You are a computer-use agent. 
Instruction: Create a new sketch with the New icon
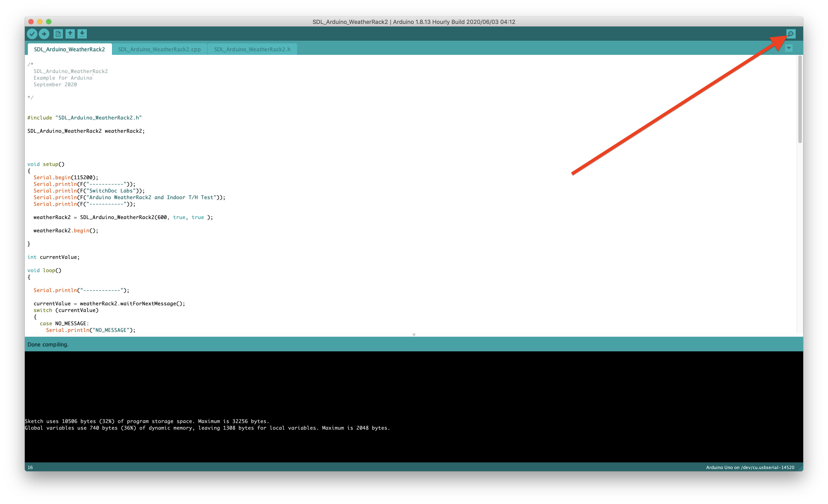tap(58, 34)
